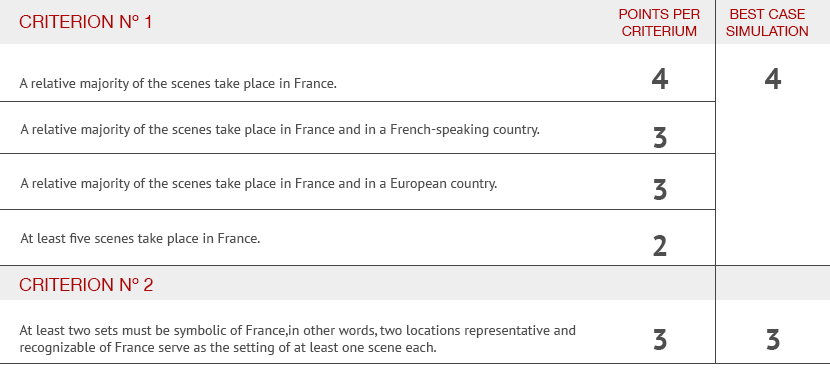830x382 pixels.
Task: Click the 3 points value for the French-speaking country row
Action: click(x=660, y=138)
